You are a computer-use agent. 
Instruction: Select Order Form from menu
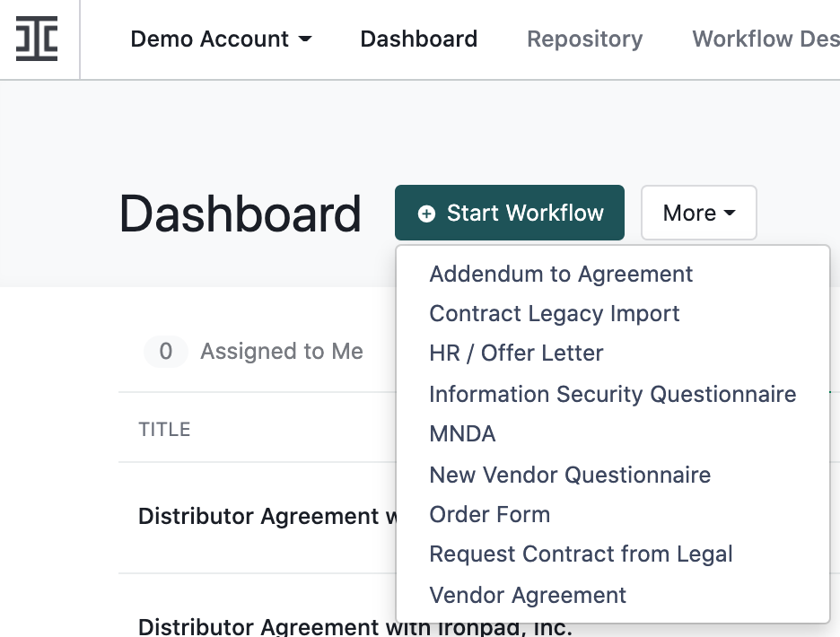[x=490, y=514]
